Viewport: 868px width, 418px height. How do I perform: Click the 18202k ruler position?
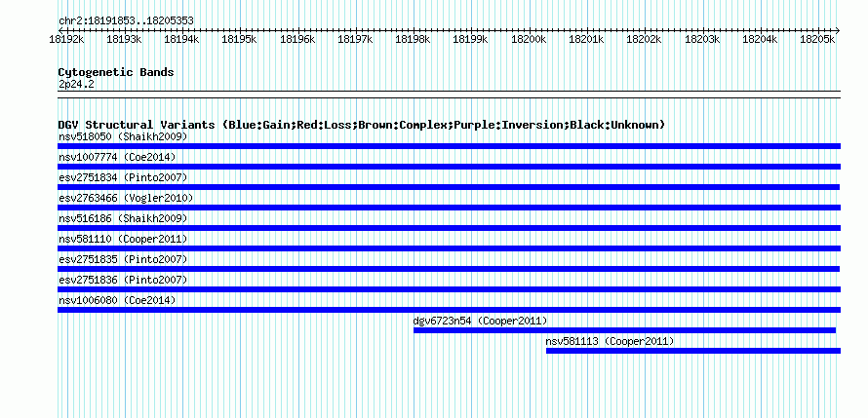645,39
